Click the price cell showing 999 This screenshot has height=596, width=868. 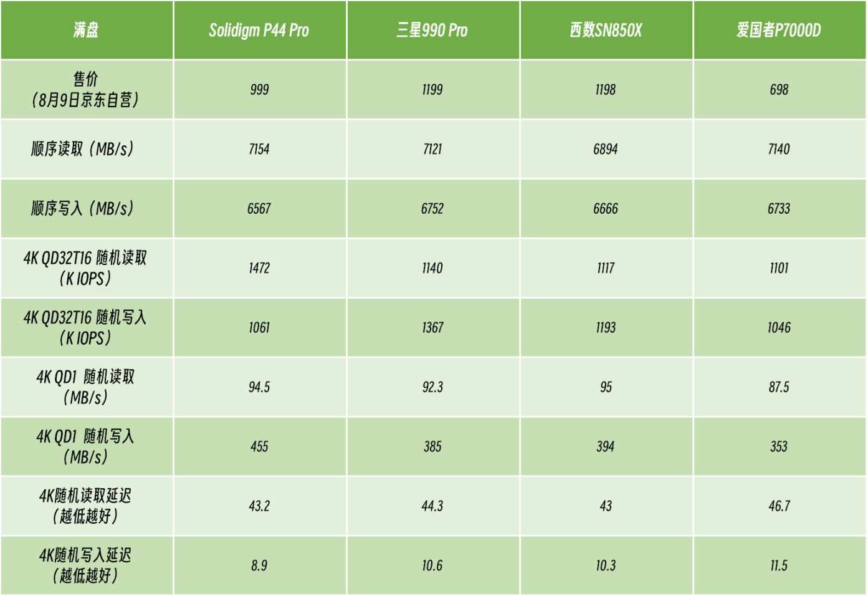point(259,90)
